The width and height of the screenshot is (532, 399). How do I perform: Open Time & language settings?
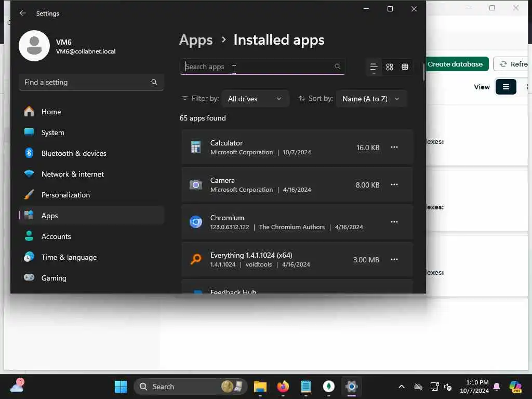[91, 257]
